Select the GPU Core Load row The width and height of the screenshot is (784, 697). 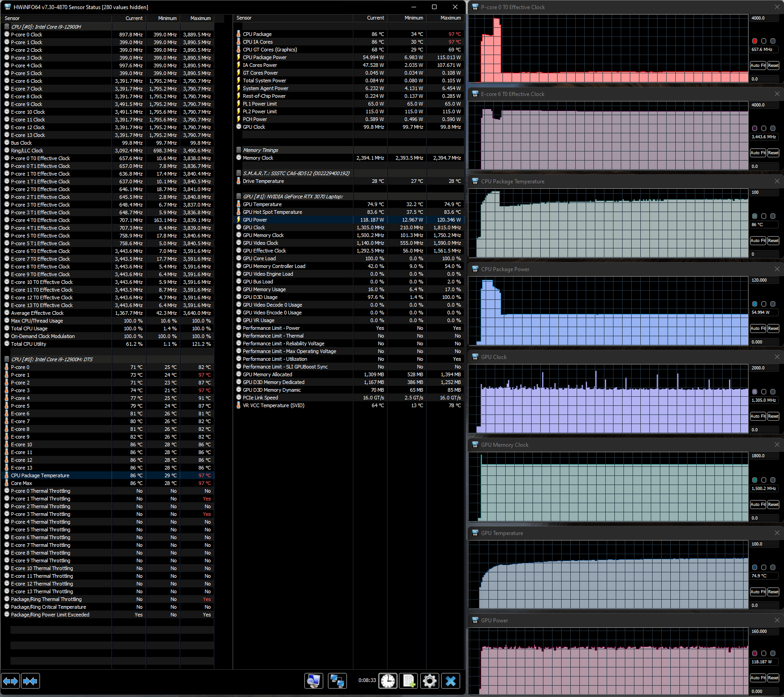349,258
